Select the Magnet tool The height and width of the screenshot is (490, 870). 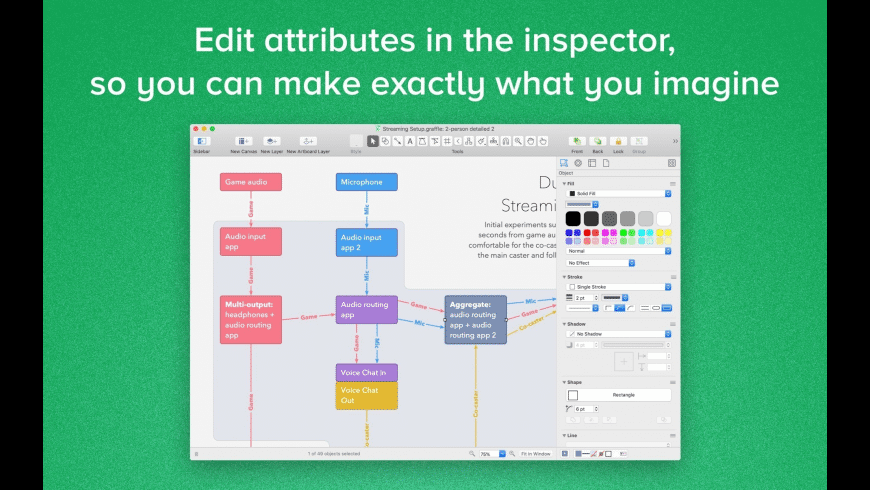coord(506,142)
